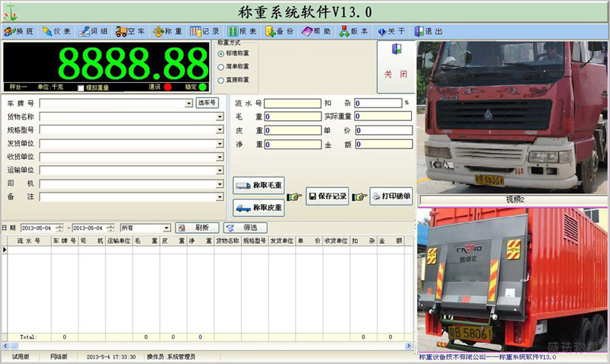
Task: Open the 记录 records toolbar icon
Action: (x=196, y=31)
